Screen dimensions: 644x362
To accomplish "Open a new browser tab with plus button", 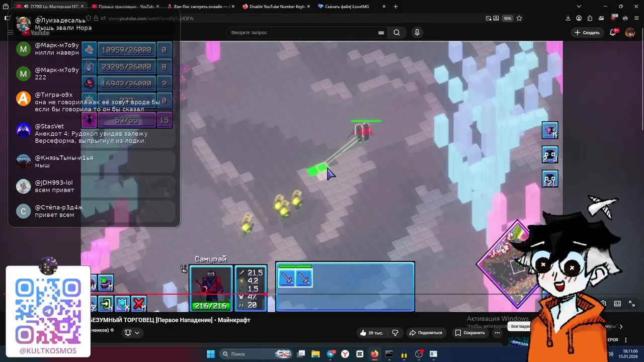I will [x=395, y=7].
